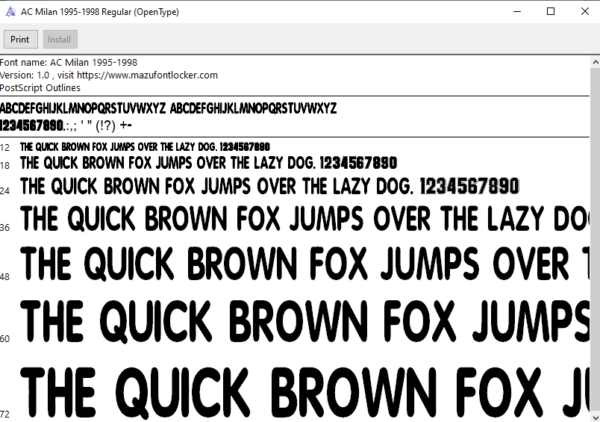Click the size 24 sample sentence
The image size is (600, 422).
[x=269, y=187]
